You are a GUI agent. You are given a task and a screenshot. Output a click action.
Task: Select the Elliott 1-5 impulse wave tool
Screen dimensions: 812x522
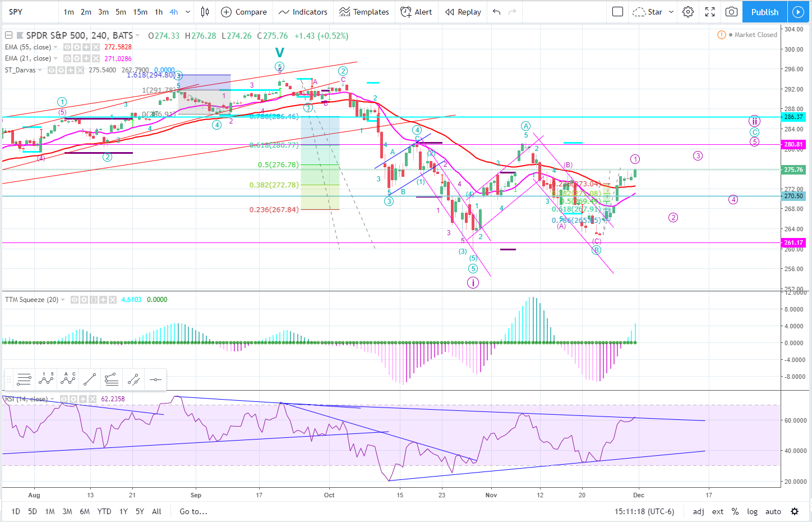46,379
